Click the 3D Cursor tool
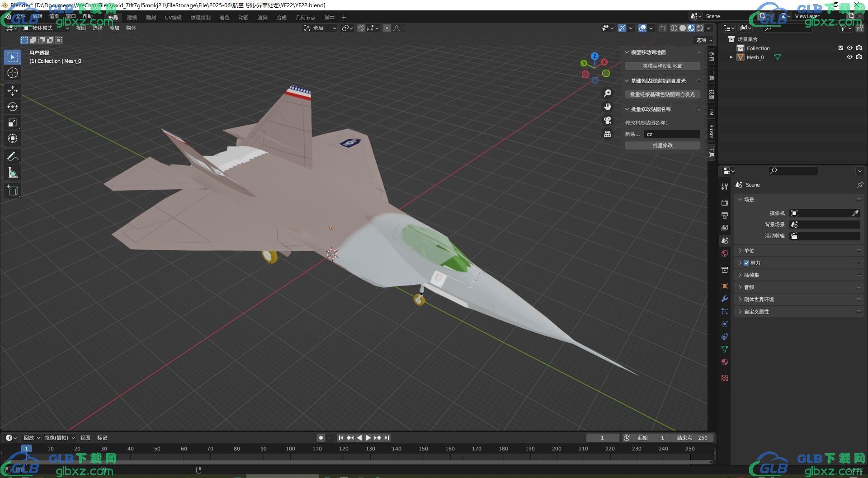Image resolution: width=868 pixels, height=478 pixels. pos(12,73)
